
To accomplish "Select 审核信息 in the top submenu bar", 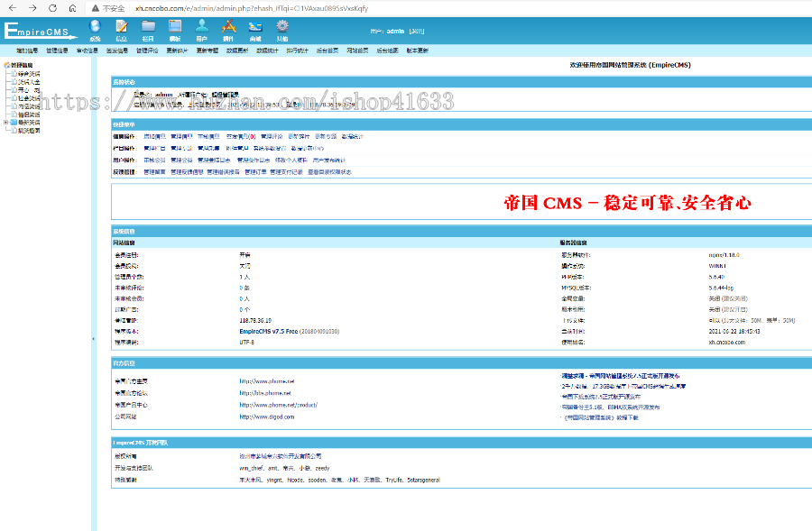I will click(87, 50).
